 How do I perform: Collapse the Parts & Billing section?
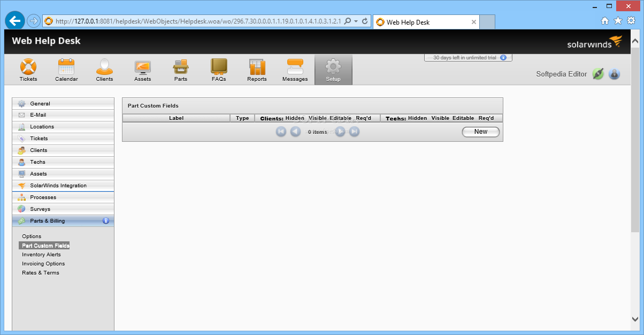pyautogui.click(x=63, y=221)
